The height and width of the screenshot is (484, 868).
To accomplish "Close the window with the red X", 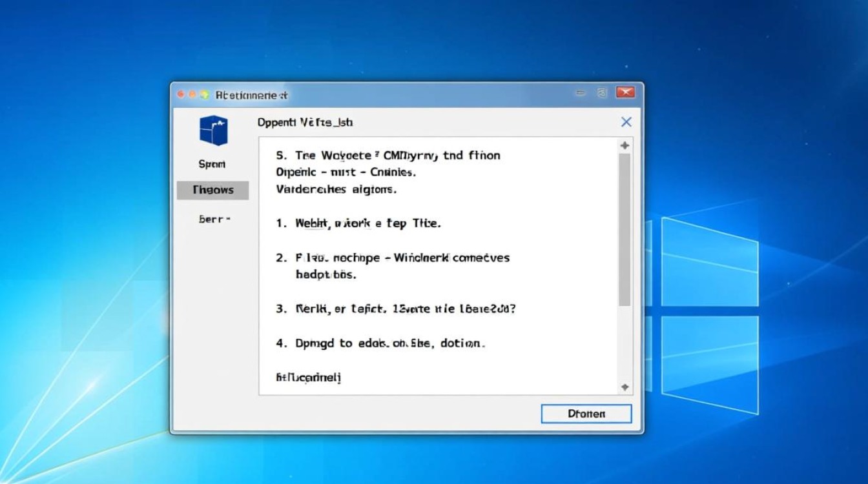I will click(x=625, y=93).
